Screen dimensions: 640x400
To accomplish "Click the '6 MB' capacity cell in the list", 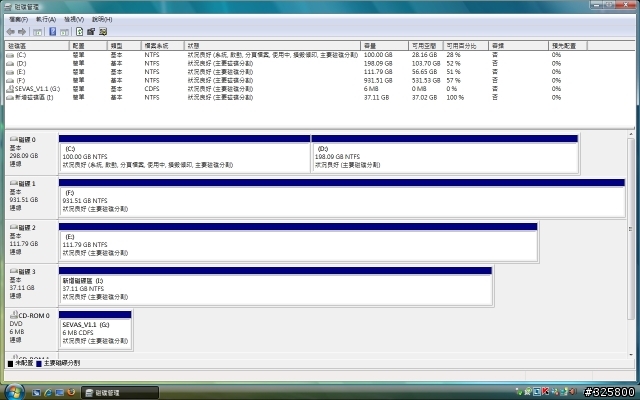I will coord(371,89).
